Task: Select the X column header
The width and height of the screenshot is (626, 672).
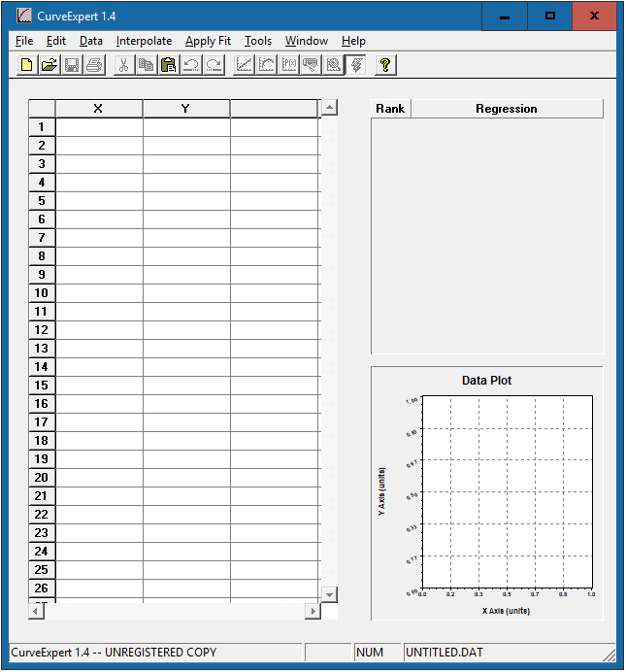Action: tap(99, 109)
